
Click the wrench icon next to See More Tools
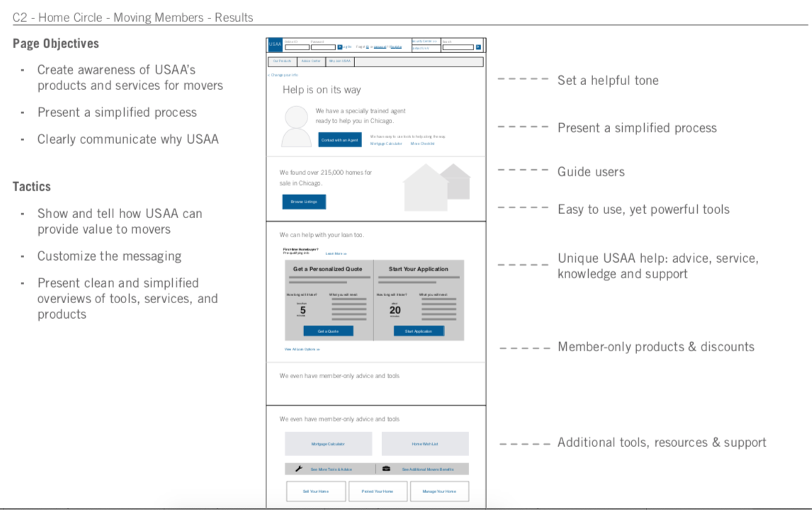click(x=299, y=469)
